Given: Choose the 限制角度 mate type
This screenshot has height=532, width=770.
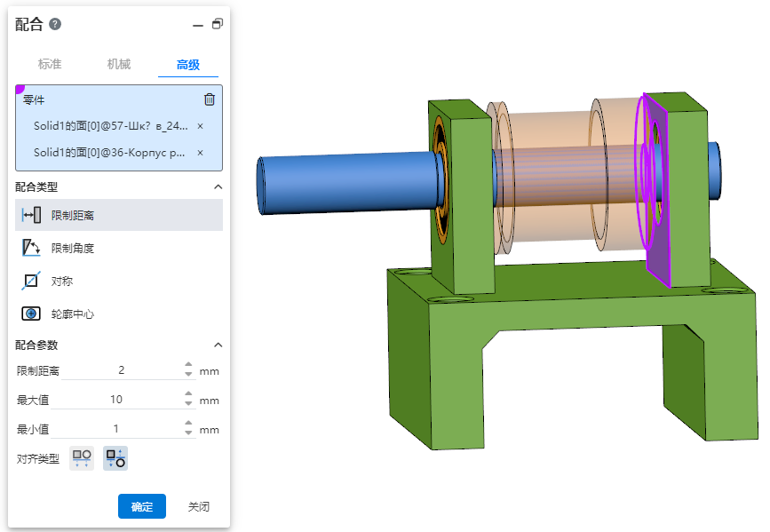Looking at the screenshot, I should tap(119, 248).
